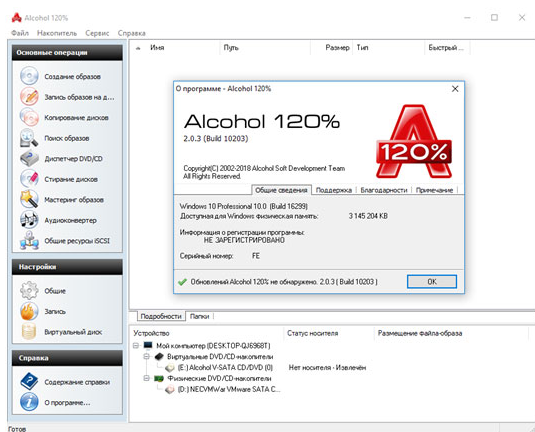The width and height of the screenshot is (535, 432).
Task: Select the (E:) Alcohol V-SATA CD/DVD row
Action: tap(225, 368)
